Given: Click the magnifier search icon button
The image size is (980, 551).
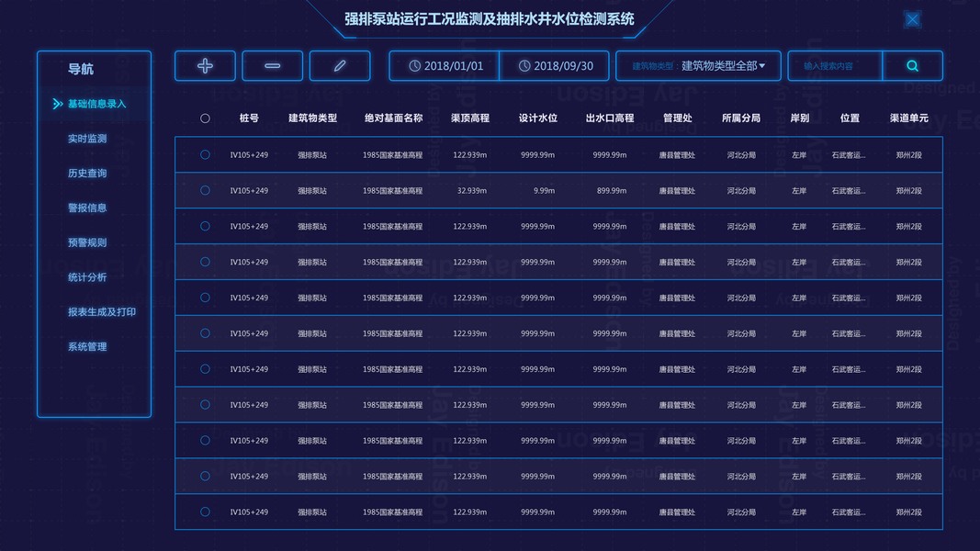Looking at the screenshot, I should pos(913,65).
